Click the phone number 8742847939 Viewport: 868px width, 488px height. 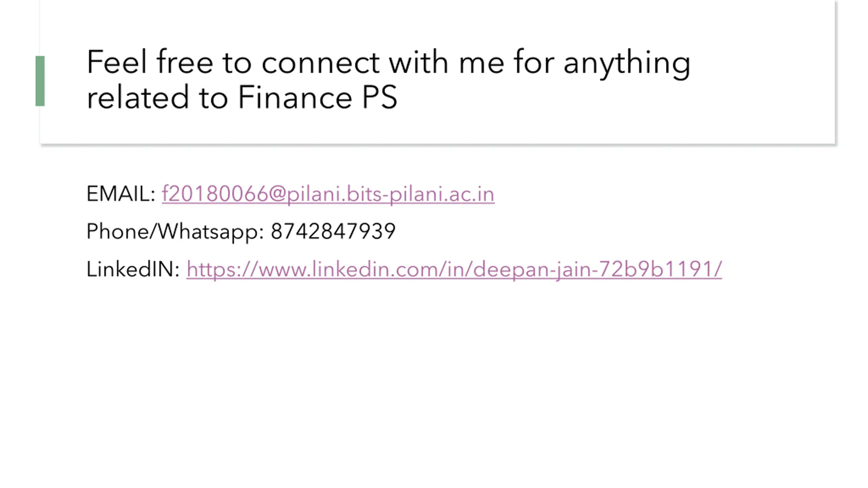coord(333,231)
